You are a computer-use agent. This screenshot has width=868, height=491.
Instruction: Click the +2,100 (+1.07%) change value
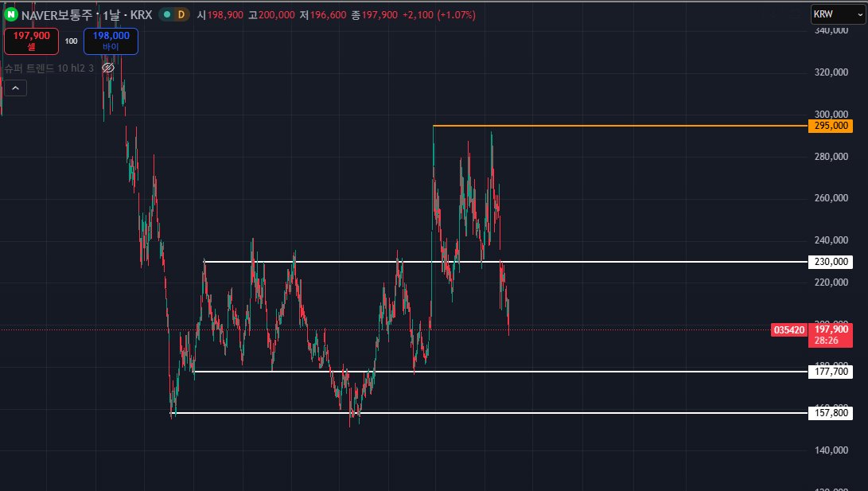pyautogui.click(x=439, y=15)
